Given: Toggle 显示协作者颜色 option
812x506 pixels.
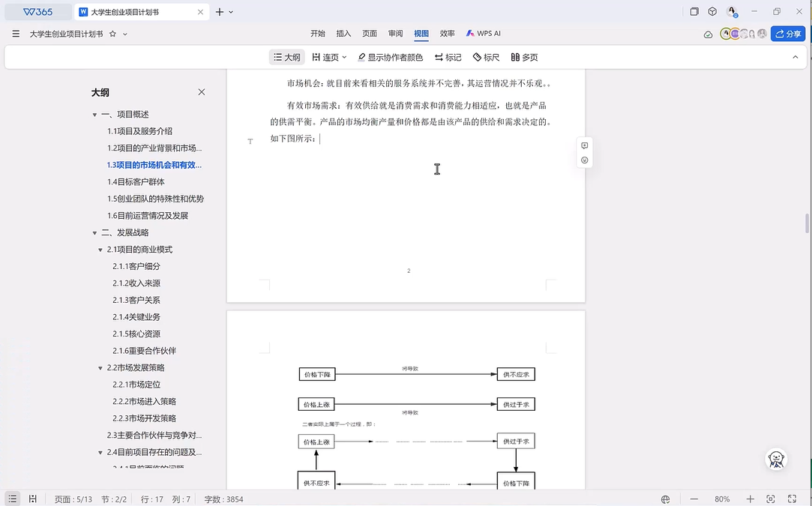Looking at the screenshot, I should (390, 57).
